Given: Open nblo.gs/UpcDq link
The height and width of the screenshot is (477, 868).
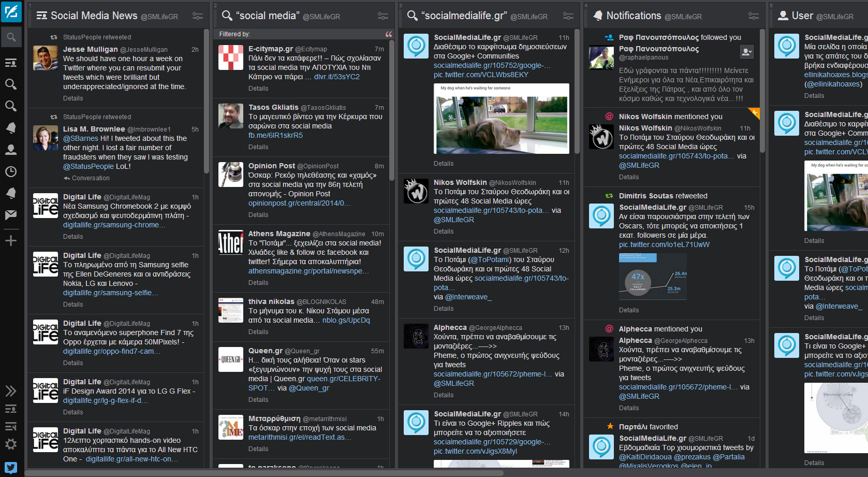Looking at the screenshot, I should pos(346,320).
